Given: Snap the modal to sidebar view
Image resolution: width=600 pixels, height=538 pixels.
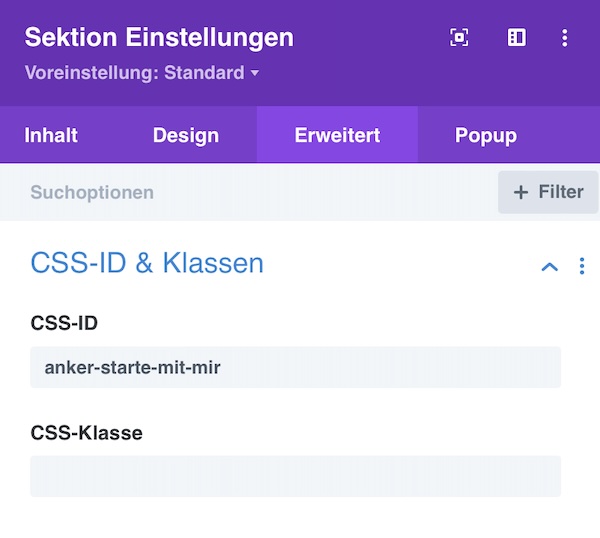Looking at the screenshot, I should pyautogui.click(x=517, y=37).
